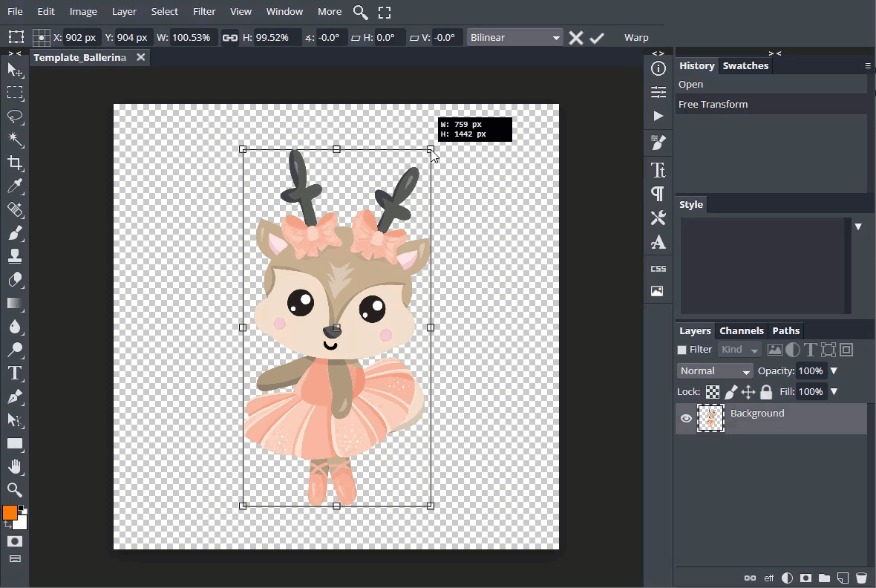The width and height of the screenshot is (876, 588).
Task: Select the Crop tool
Action: pos(15,163)
